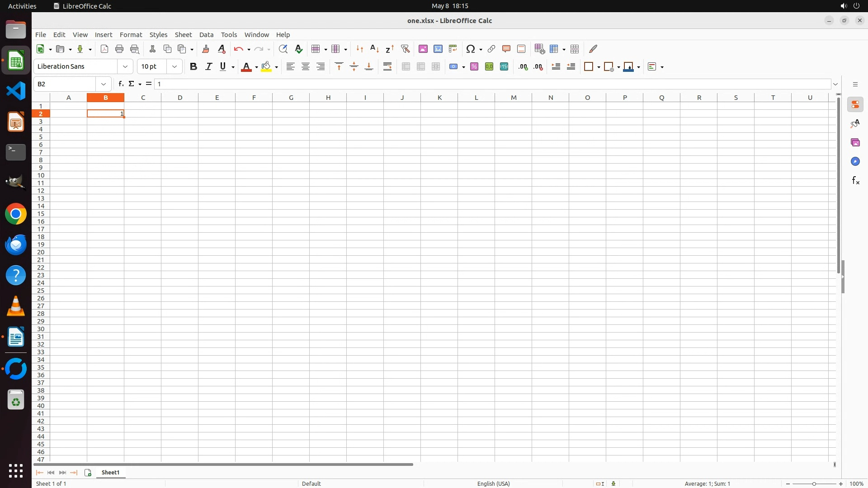The height and width of the screenshot is (488, 868).
Task: Open the sidebar Navigator compass icon
Action: (x=855, y=162)
